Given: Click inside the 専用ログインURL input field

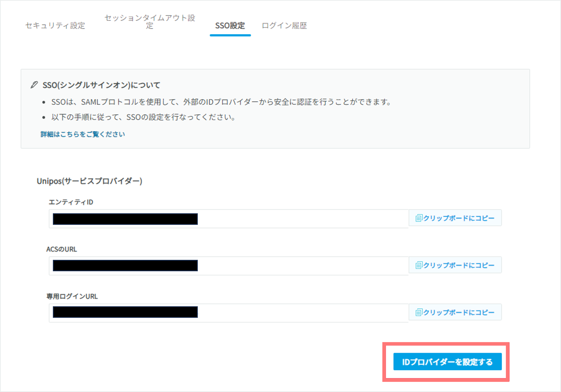Looking at the screenshot, I should tap(229, 313).
